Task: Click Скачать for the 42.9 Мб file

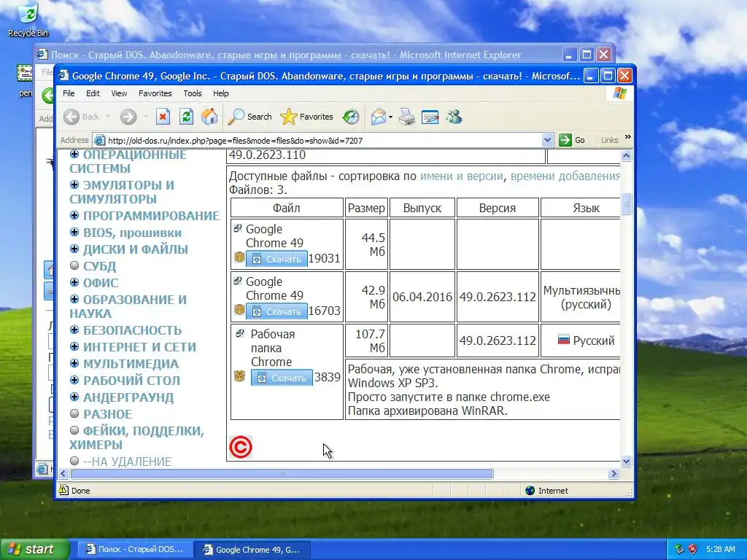Action: (276, 311)
